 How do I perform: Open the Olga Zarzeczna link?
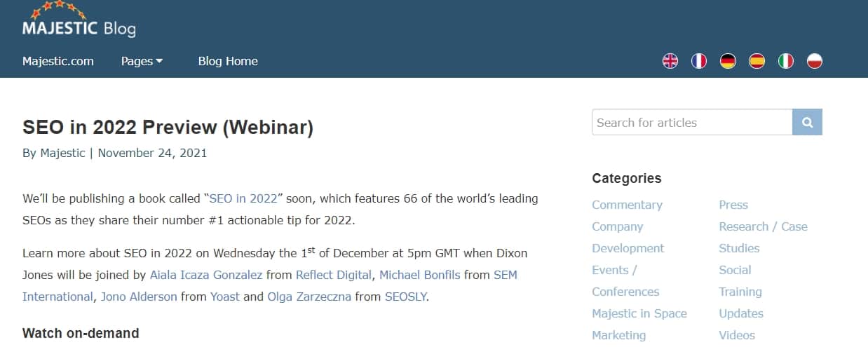click(309, 297)
